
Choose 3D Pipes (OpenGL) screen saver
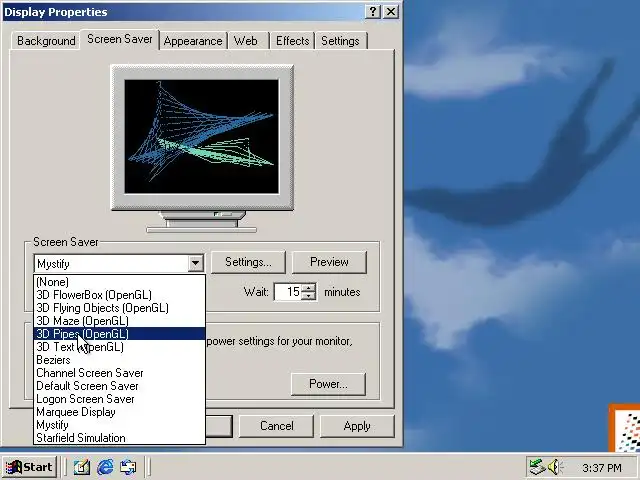(x=119, y=334)
